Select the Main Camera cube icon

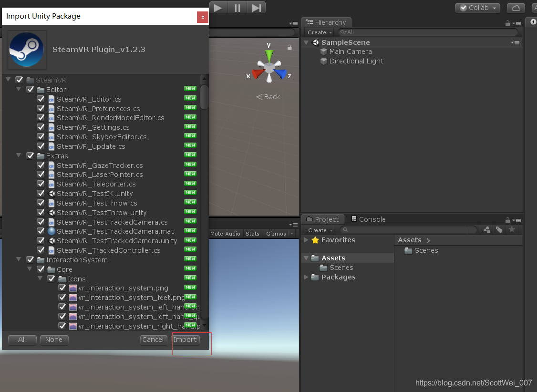pyautogui.click(x=324, y=52)
